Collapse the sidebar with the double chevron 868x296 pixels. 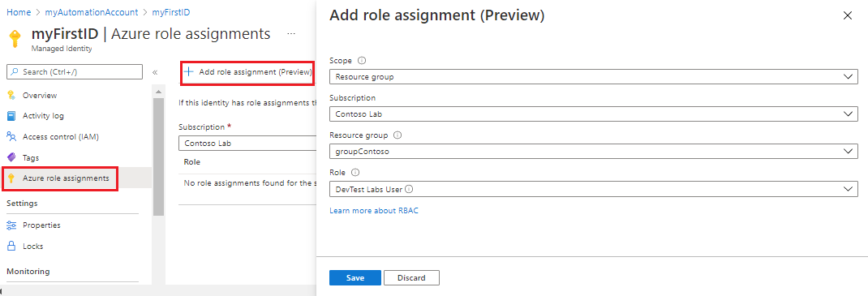(x=155, y=72)
